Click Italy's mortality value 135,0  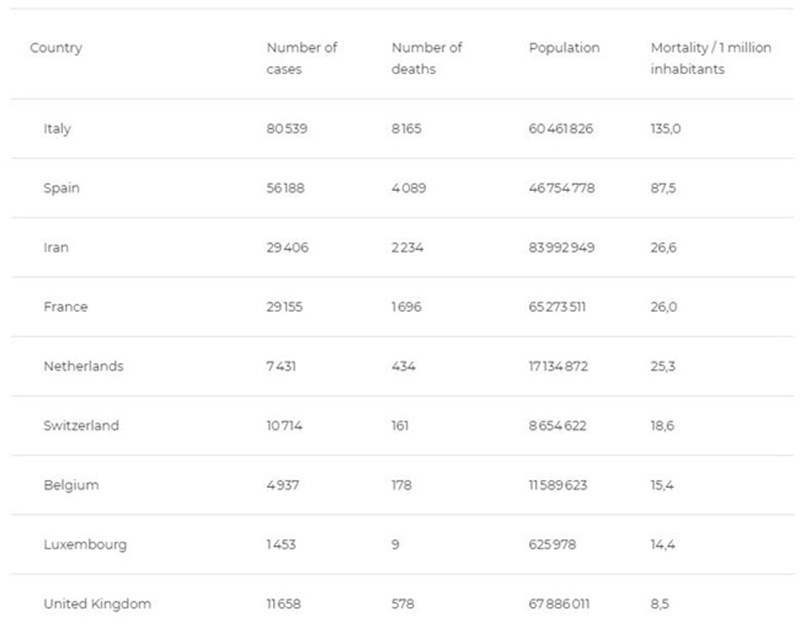pos(666,129)
